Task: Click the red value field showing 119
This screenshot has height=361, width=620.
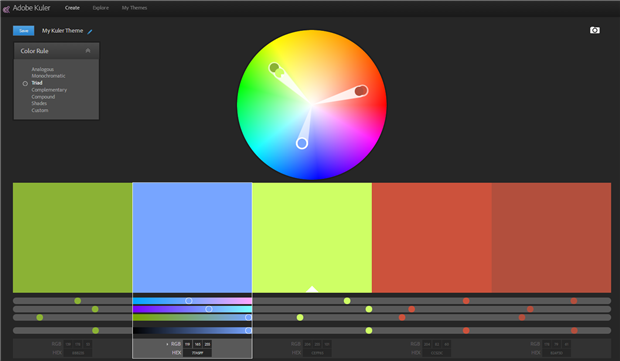Action: pos(187,344)
